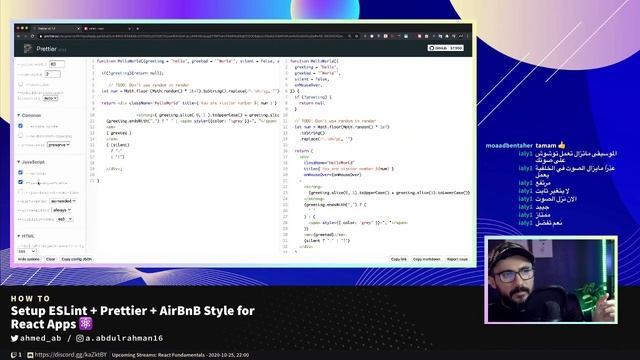The height and width of the screenshot is (360, 640).
Task: Click the Copy link button
Action: 399,259
